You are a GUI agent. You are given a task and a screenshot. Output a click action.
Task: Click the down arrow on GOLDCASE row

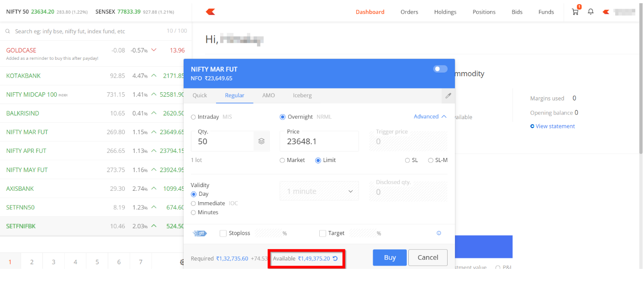click(154, 50)
